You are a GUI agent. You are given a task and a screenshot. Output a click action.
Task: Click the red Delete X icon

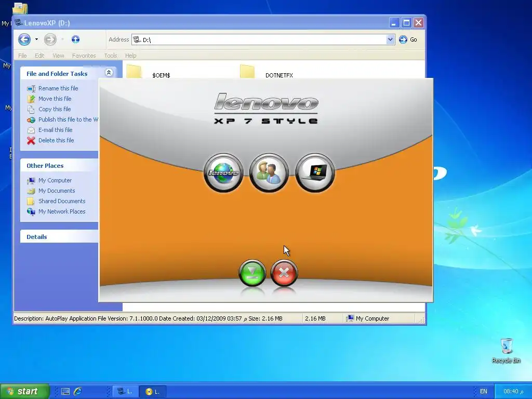(x=31, y=140)
